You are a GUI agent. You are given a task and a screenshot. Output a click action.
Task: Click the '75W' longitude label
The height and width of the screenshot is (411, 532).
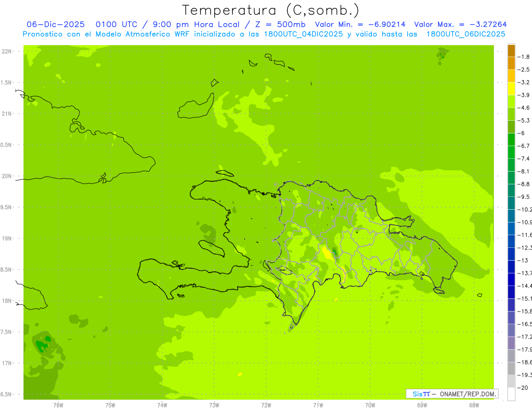tap(110, 405)
